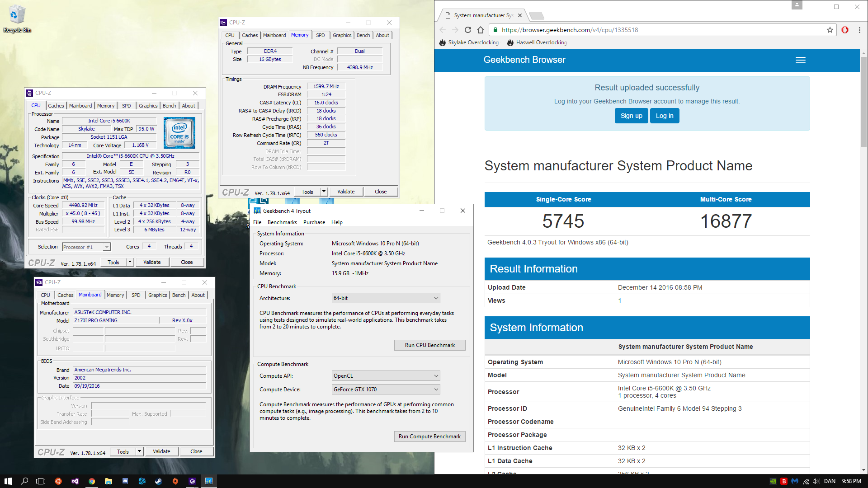Click Run Compute Benchmark button
The width and height of the screenshot is (868, 488).
pyautogui.click(x=430, y=436)
